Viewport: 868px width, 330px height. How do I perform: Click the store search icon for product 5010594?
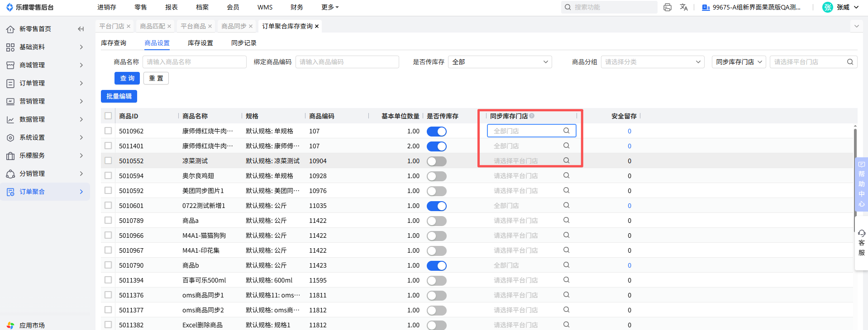tap(566, 175)
